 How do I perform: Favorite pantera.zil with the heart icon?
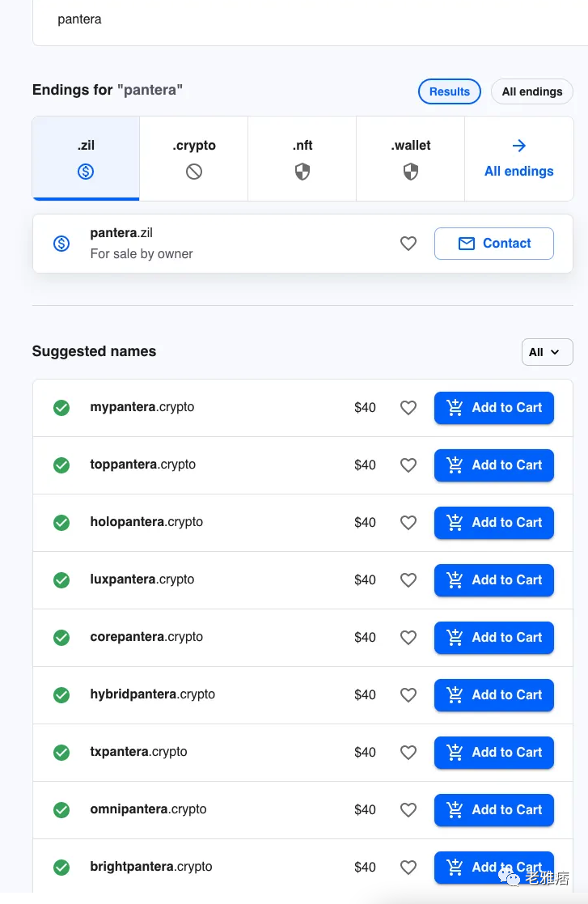[408, 244]
